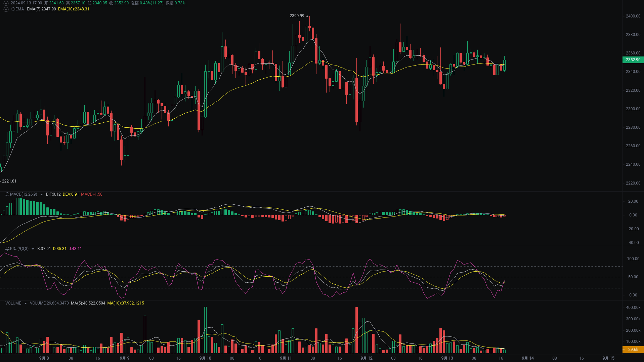Image resolution: width=644 pixels, height=362 pixels.
Task: Open the MACD settings dropdown
Action: (x=42, y=194)
